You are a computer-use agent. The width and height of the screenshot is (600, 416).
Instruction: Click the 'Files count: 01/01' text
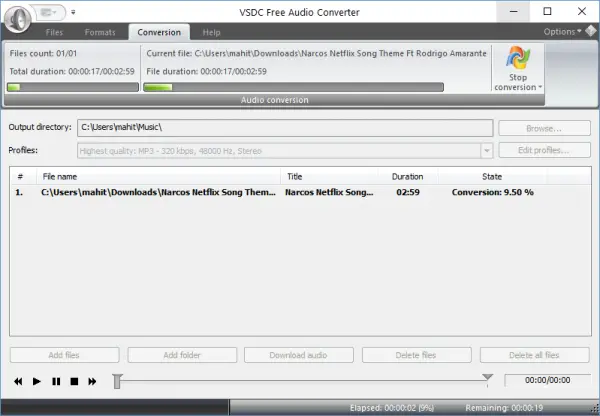pyautogui.click(x=43, y=53)
